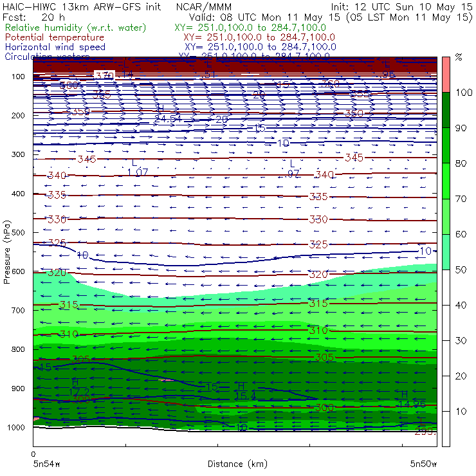Click the '700' pressure axis tick label
476x476 pixels.
point(18,310)
